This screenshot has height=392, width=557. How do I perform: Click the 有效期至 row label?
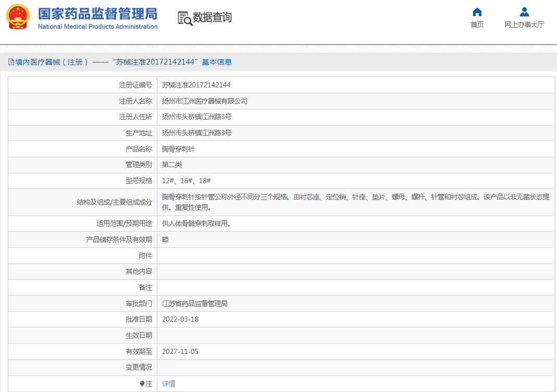(139, 351)
